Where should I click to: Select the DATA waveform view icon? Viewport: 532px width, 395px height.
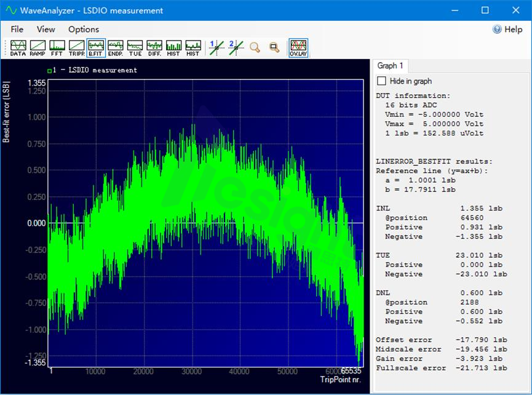(18, 48)
